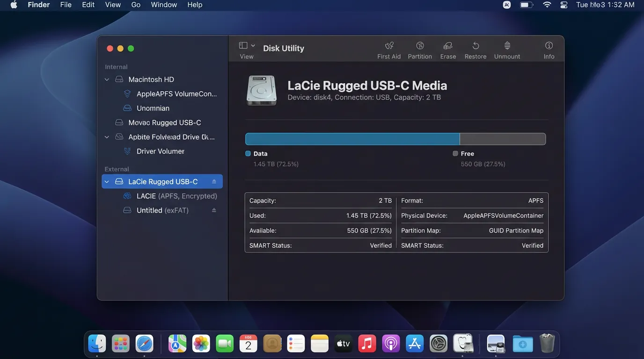The width and height of the screenshot is (644, 359).
Task: Open the Downloads folder in Dock
Action: 523,344
